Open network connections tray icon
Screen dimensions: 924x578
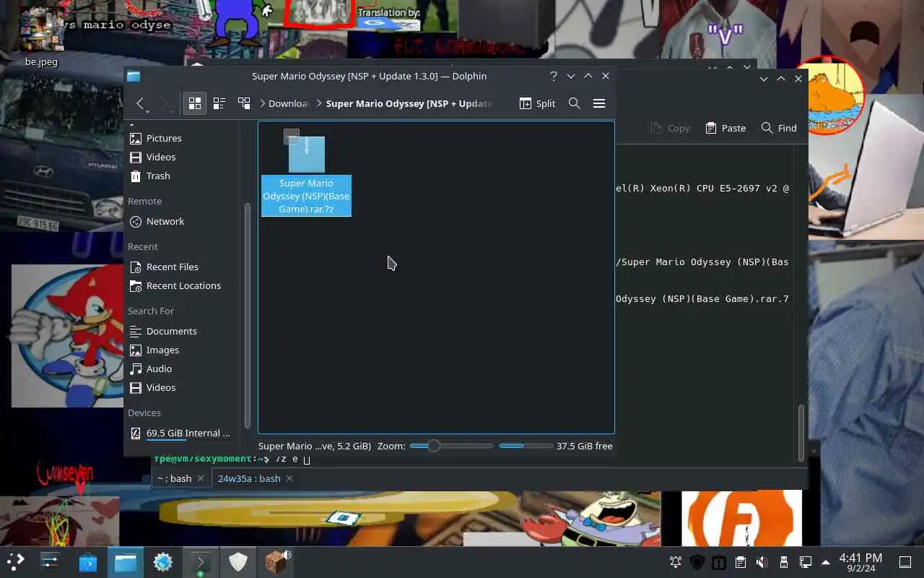coord(806,562)
